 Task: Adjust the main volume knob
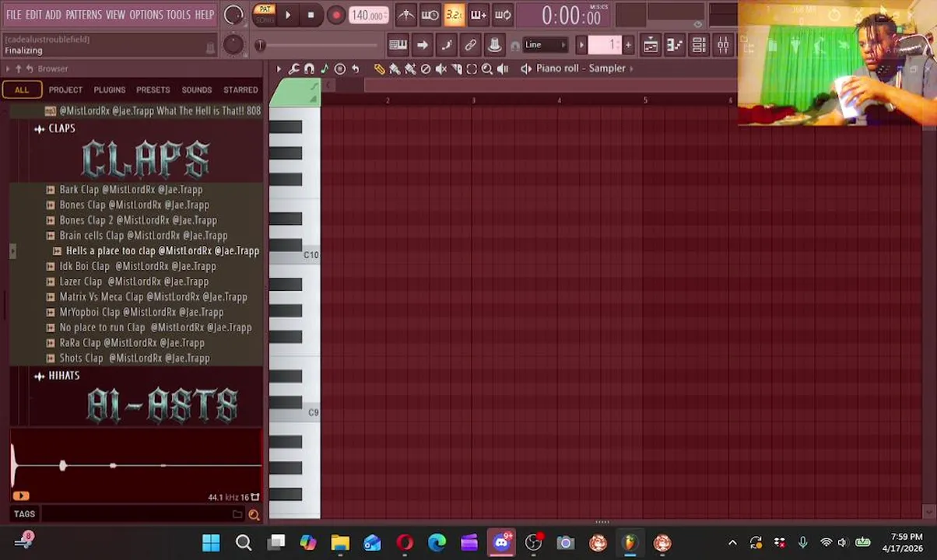tap(233, 15)
